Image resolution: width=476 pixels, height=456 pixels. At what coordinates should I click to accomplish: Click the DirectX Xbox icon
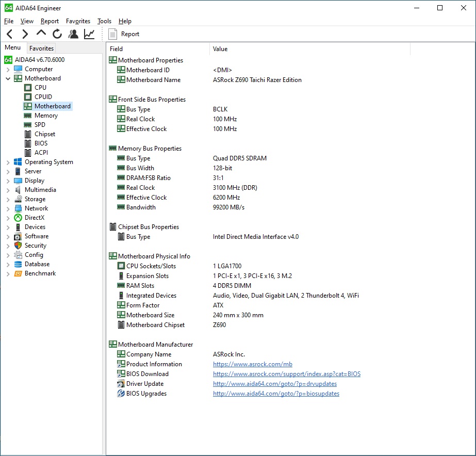[x=18, y=218]
